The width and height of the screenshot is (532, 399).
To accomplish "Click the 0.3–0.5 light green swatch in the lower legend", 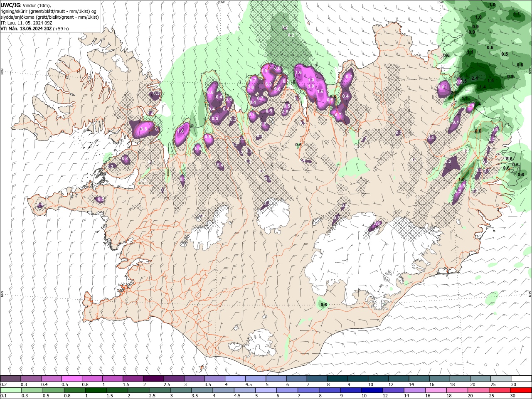I will tap(32, 390).
